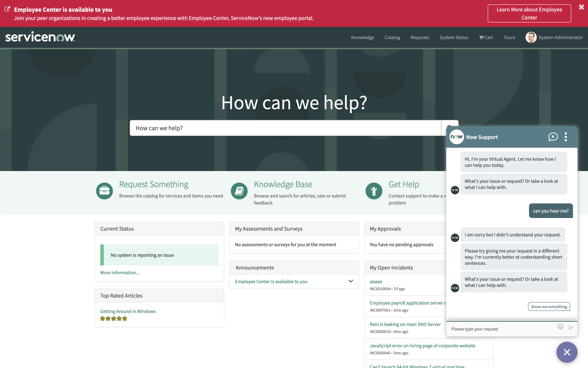
Task: Click the 'Show me everything' button
Action: pos(549,307)
